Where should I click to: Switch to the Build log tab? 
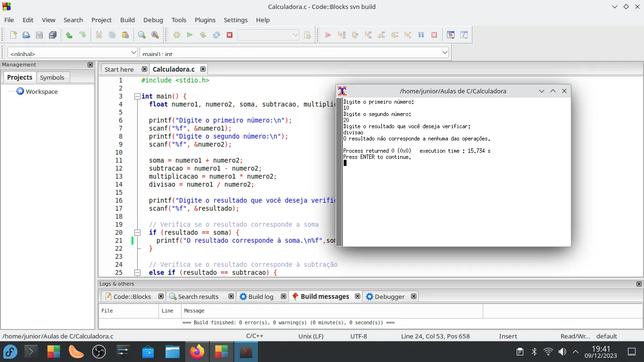pos(260,296)
